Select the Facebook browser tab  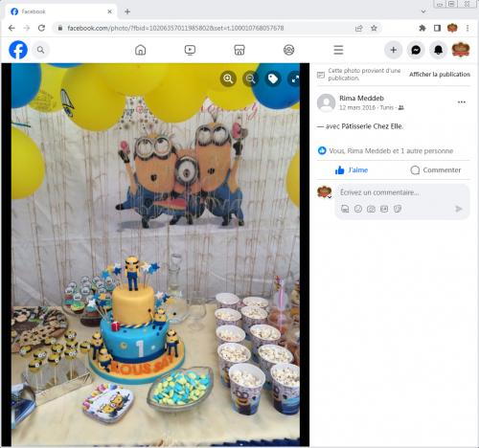(60, 11)
